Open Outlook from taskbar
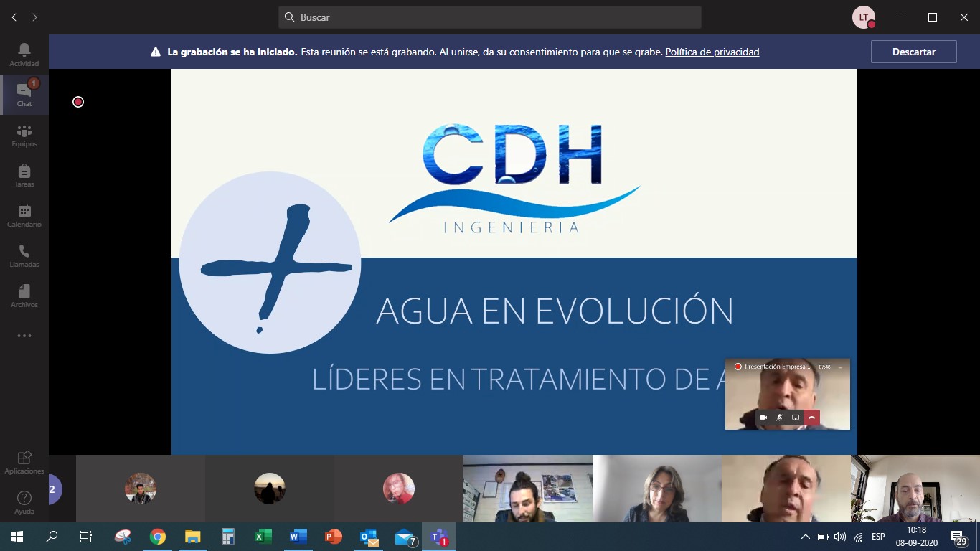This screenshot has height=551, width=980. pyautogui.click(x=369, y=537)
